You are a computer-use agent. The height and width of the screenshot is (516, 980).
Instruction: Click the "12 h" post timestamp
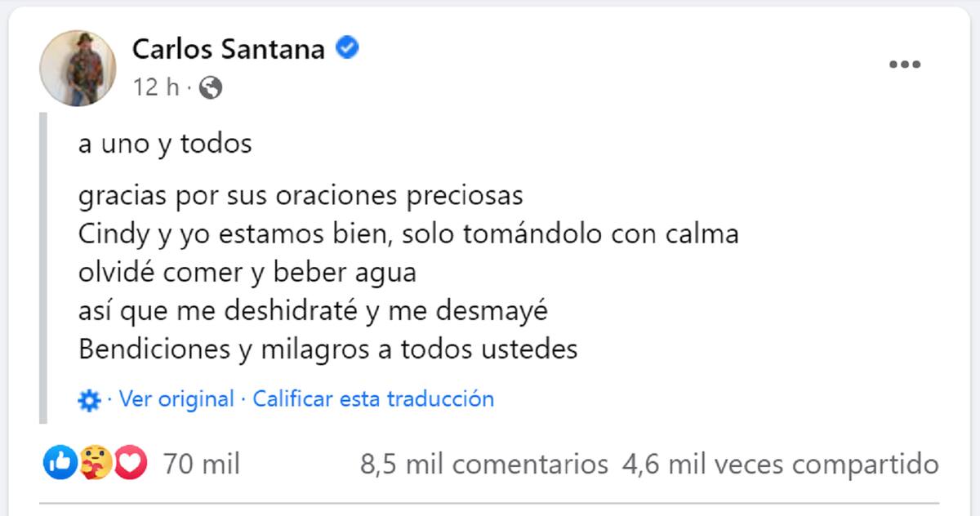(x=157, y=87)
